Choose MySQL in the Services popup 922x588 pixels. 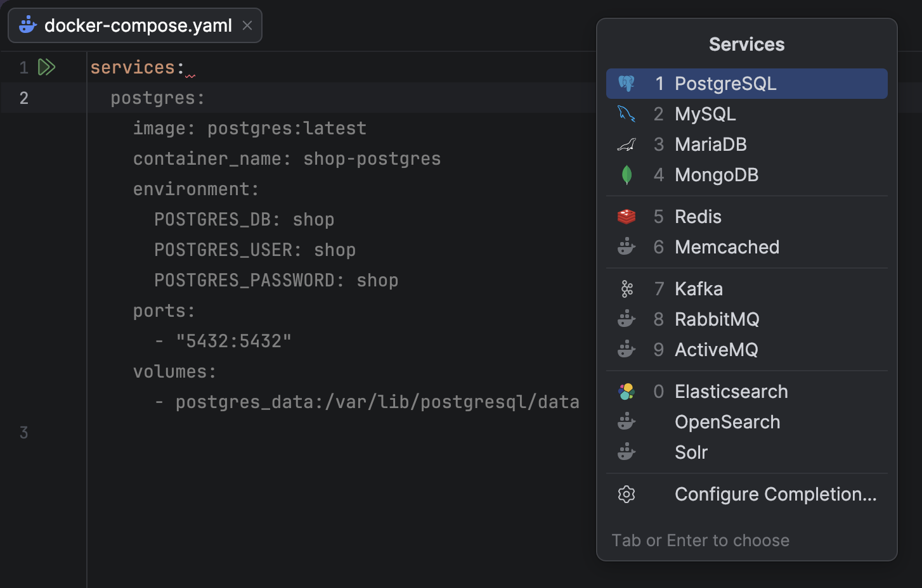pyautogui.click(x=747, y=114)
